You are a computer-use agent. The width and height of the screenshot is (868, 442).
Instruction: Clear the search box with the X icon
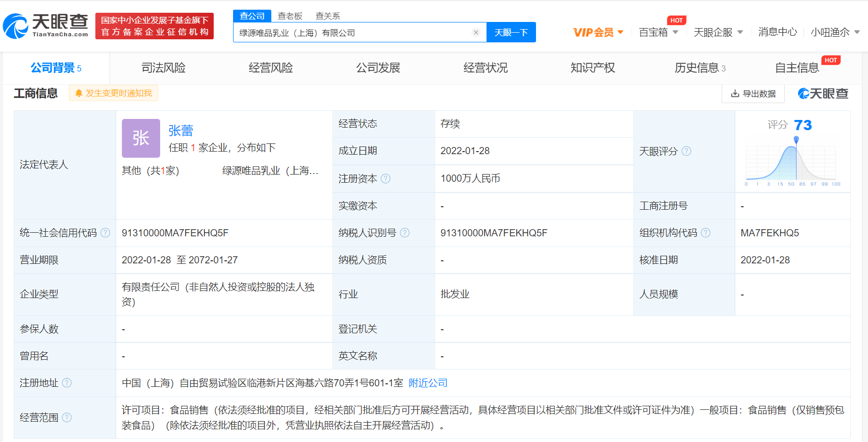tap(476, 32)
